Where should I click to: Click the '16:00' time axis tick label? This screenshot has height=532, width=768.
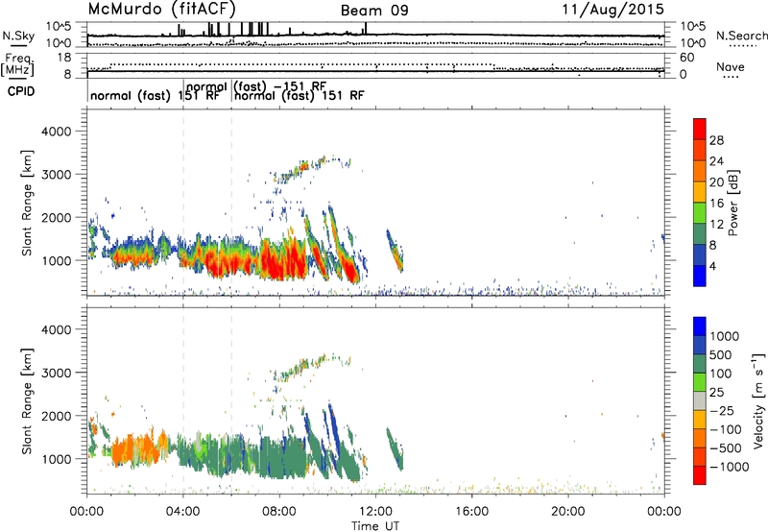tap(471, 512)
